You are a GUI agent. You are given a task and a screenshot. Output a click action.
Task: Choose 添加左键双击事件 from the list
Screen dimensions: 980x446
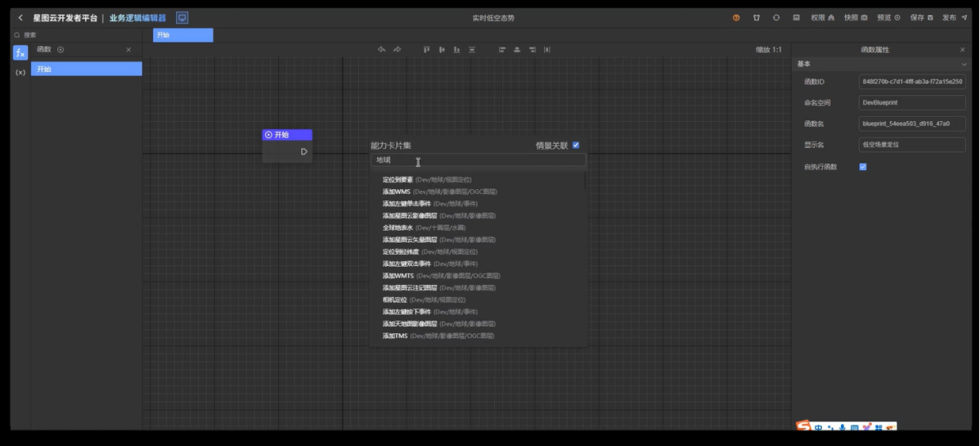point(430,264)
